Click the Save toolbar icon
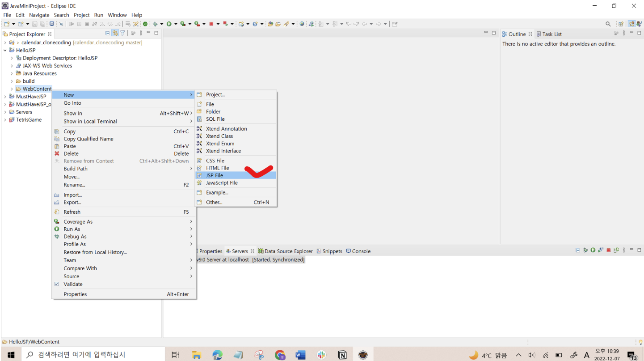The image size is (644, 361). pos(34,24)
